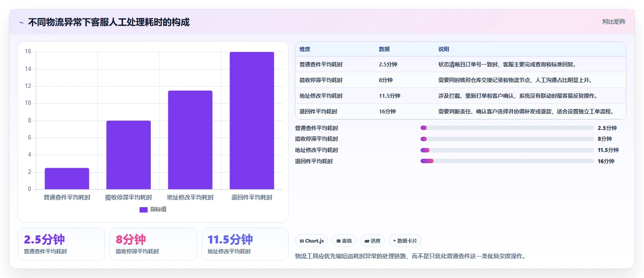Click the 表格 chip icon
The width and height of the screenshot is (644, 278).
click(x=338, y=241)
